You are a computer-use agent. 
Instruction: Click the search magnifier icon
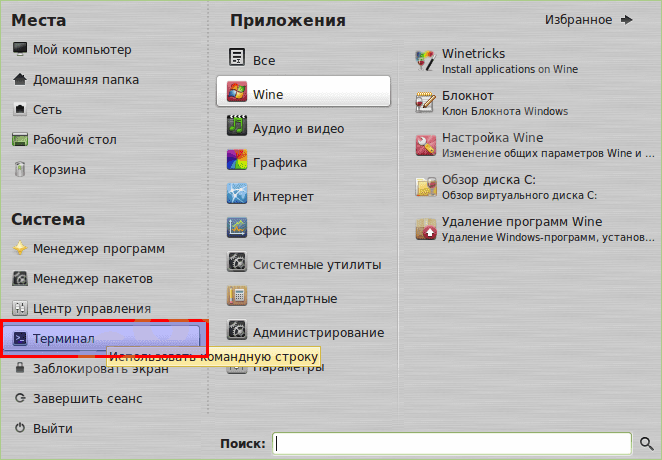coord(646,444)
